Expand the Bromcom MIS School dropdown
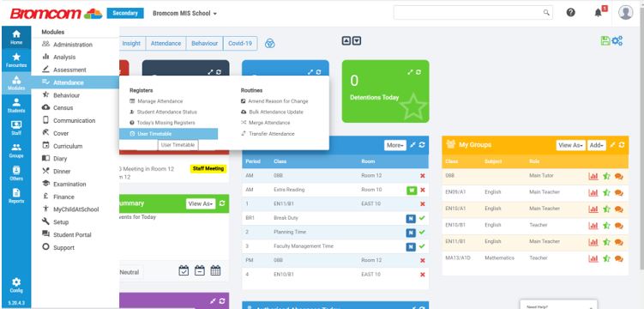This screenshot has width=644, height=309. coord(185,13)
